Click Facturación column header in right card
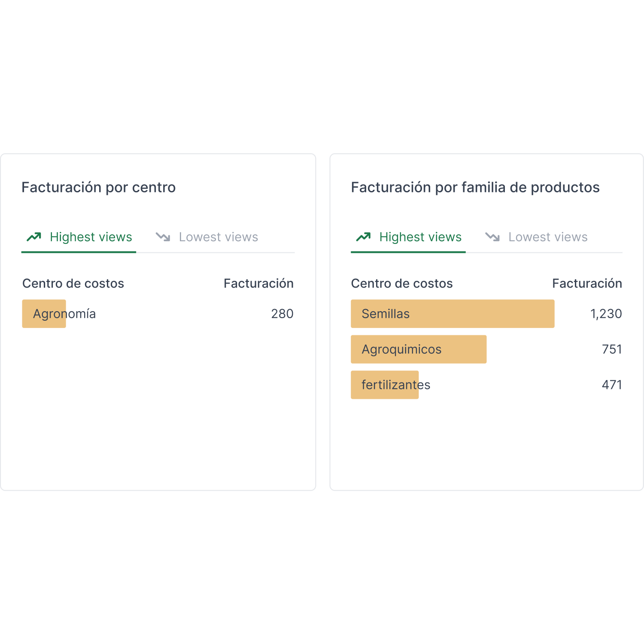The height and width of the screenshot is (644, 644). [x=587, y=283]
